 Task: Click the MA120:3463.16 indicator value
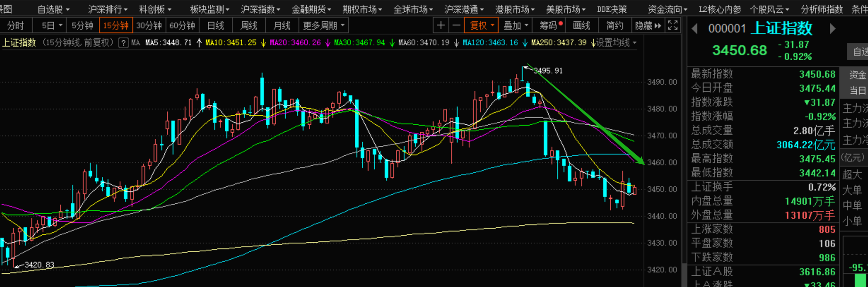pyautogui.click(x=490, y=43)
